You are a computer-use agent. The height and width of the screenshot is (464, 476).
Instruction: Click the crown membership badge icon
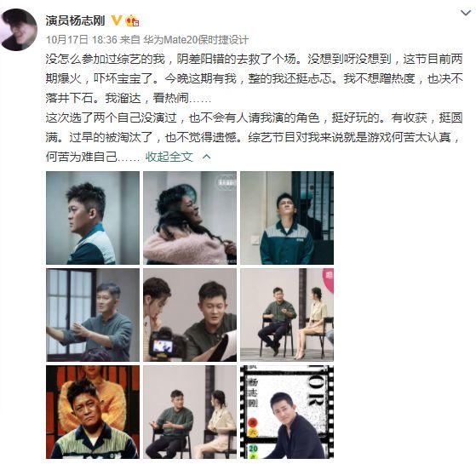coord(132,20)
